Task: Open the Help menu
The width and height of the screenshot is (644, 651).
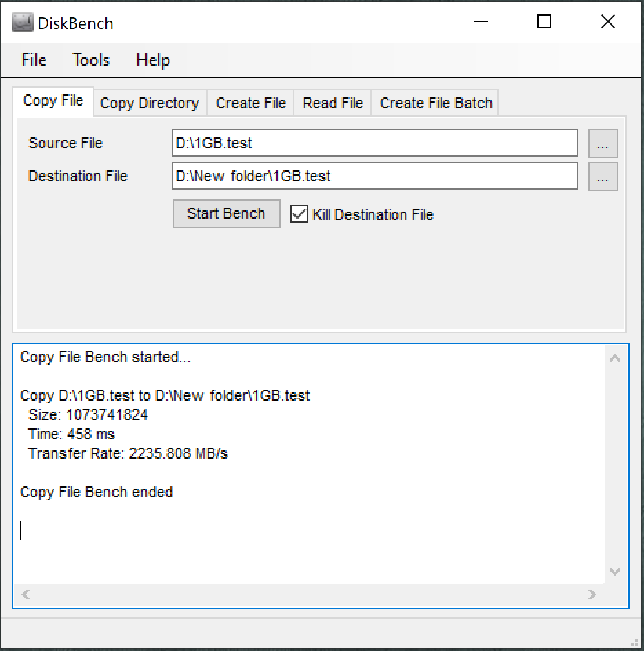Action: (x=153, y=60)
